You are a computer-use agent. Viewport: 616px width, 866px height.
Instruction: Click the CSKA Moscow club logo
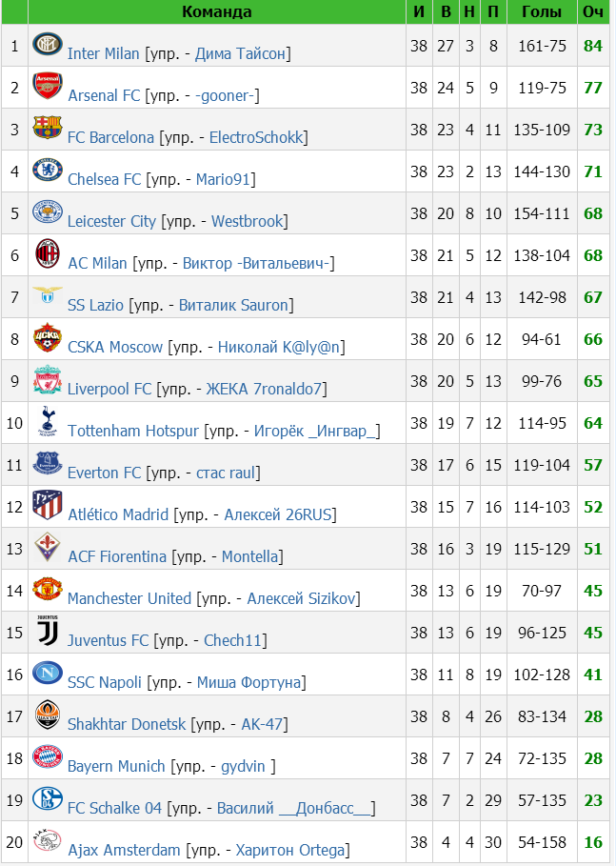[x=48, y=337]
